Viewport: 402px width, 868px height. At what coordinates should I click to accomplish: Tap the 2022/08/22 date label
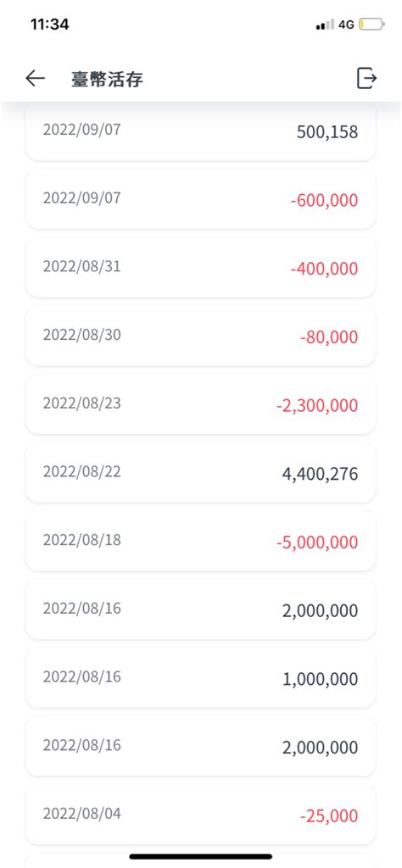pos(82,471)
